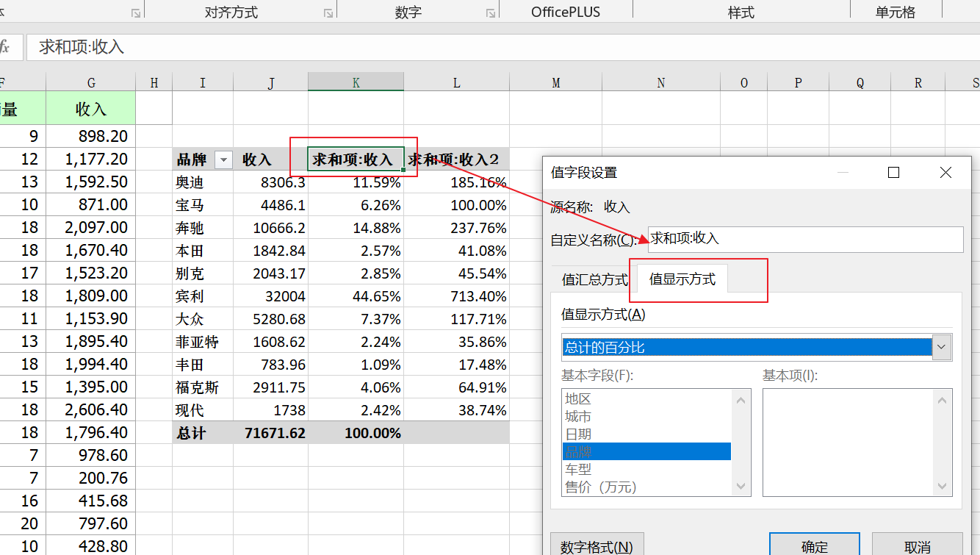Viewport: 980px width, 555px height.
Task: Maximize the 值字段设置 dialog
Action: (x=893, y=172)
